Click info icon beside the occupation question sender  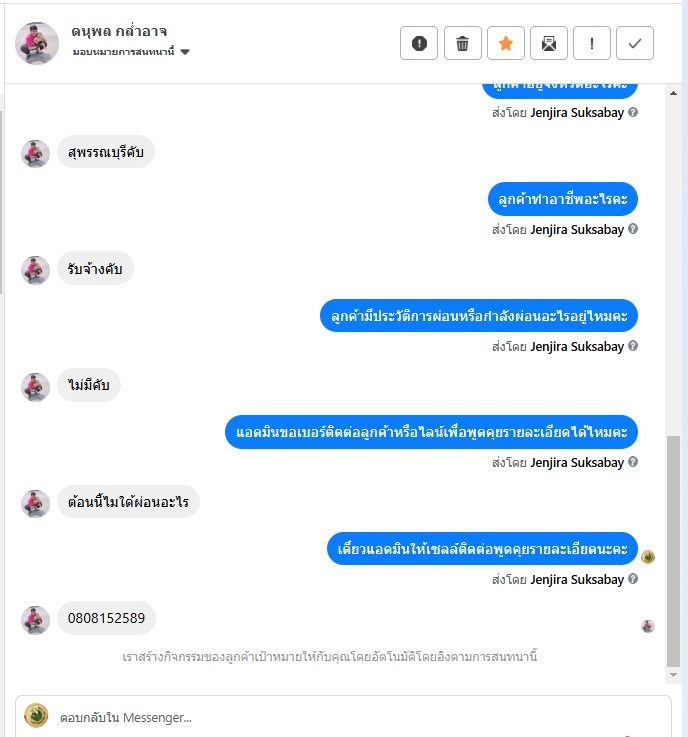click(633, 229)
